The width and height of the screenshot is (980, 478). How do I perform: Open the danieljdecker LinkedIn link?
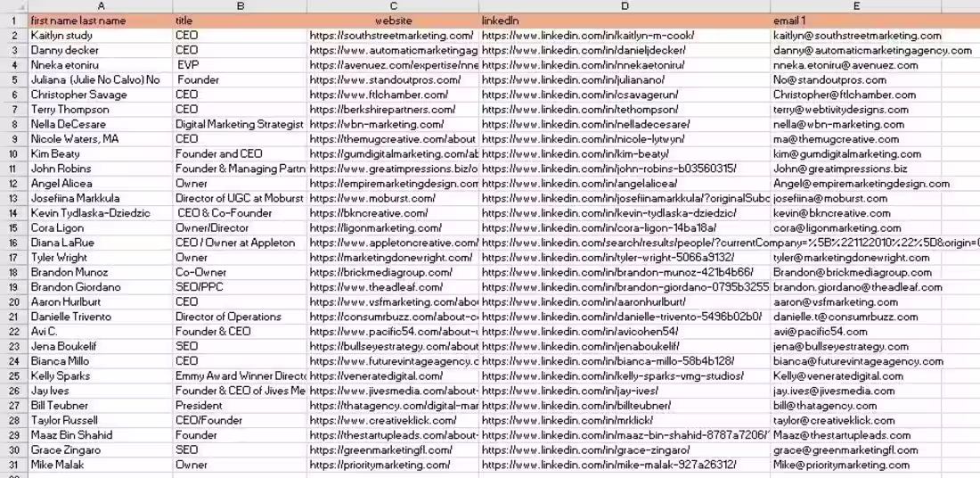coord(584,50)
